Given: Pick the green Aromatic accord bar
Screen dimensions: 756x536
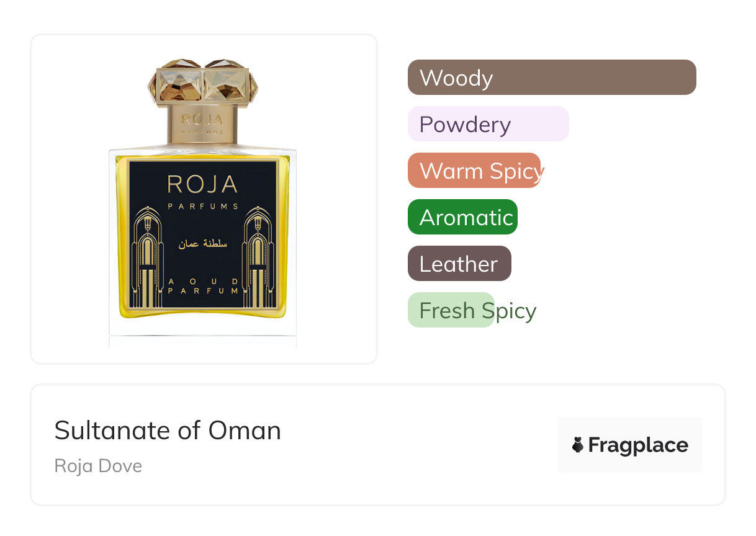Looking at the screenshot, I should coord(462,217).
